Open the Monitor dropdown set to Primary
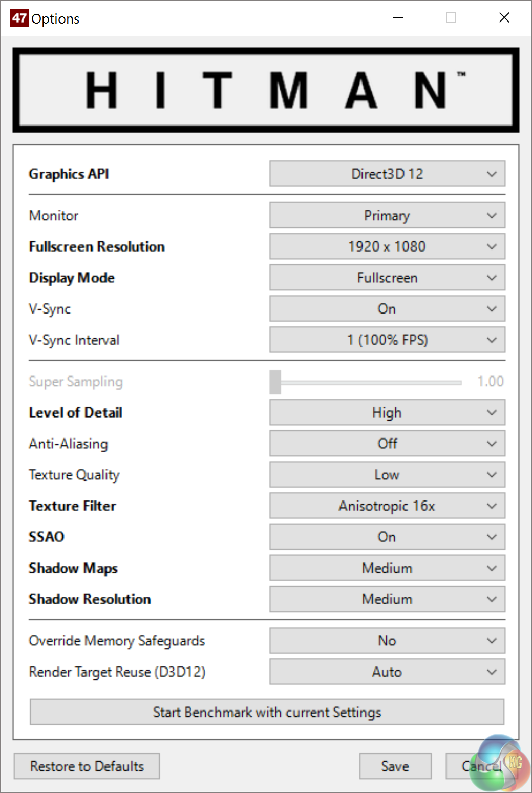The height and width of the screenshot is (793, 532). (x=387, y=216)
